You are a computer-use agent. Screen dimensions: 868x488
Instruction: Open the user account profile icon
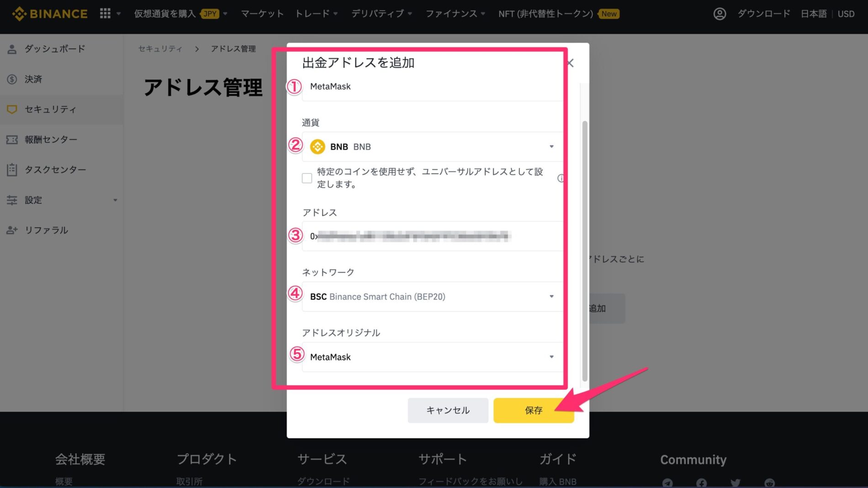[x=720, y=14]
